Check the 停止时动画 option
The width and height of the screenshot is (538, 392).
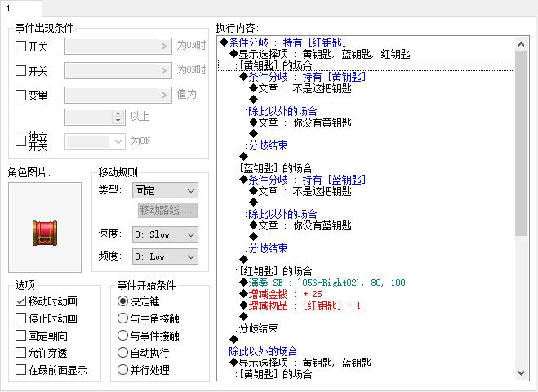(20, 318)
